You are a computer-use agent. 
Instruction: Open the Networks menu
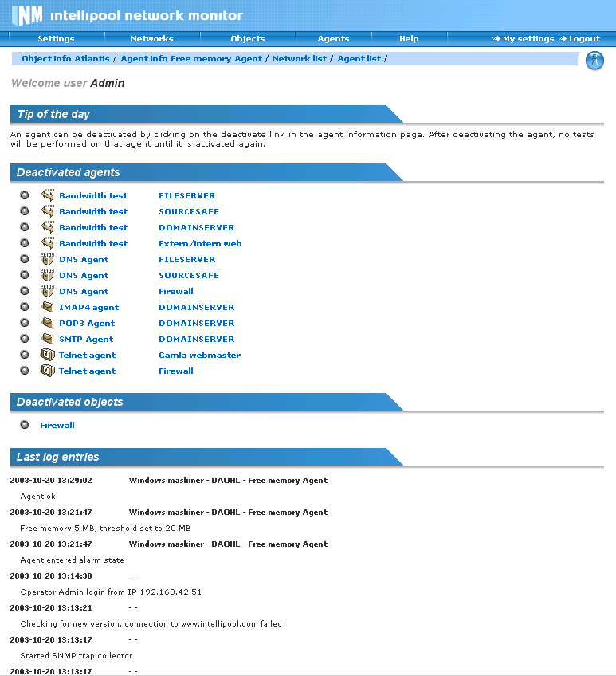pos(151,38)
